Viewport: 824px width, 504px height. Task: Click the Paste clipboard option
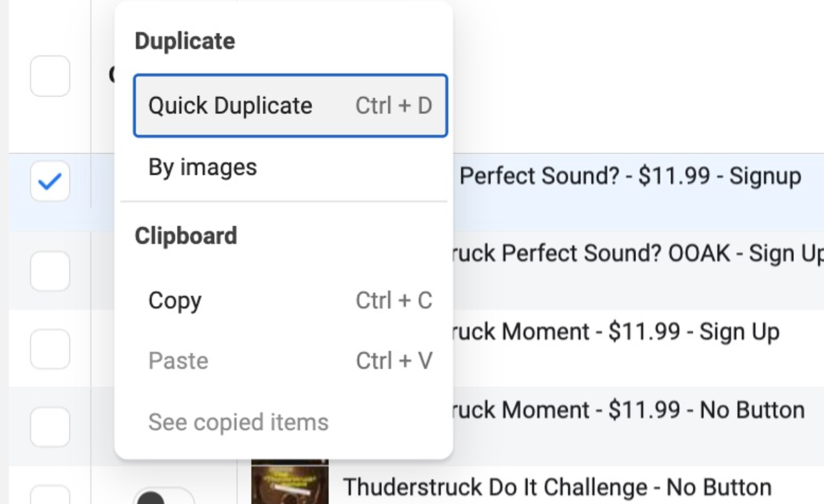pyautogui.click(x=178, y=360)
